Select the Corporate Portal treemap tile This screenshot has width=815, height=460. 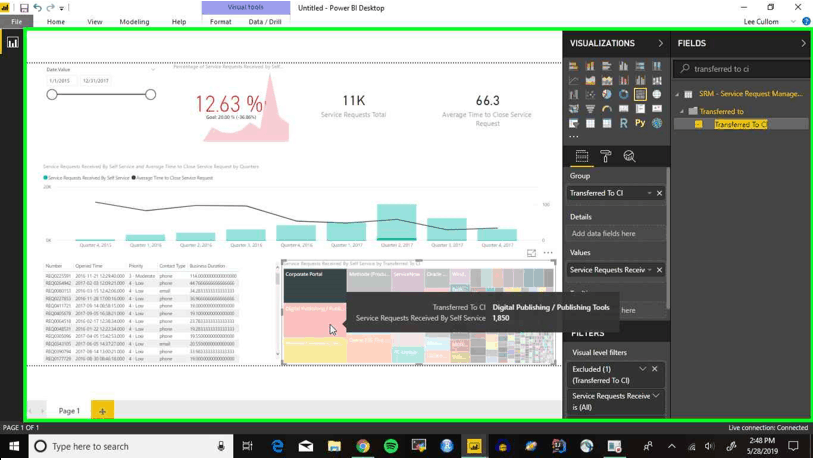(x=315, y=285)
